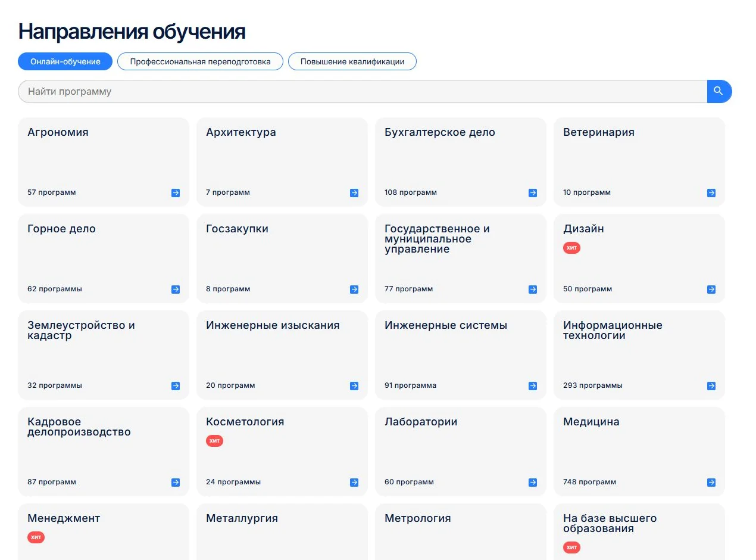Click хит badge on На базе высшего образования card

(x=571, y=547)
